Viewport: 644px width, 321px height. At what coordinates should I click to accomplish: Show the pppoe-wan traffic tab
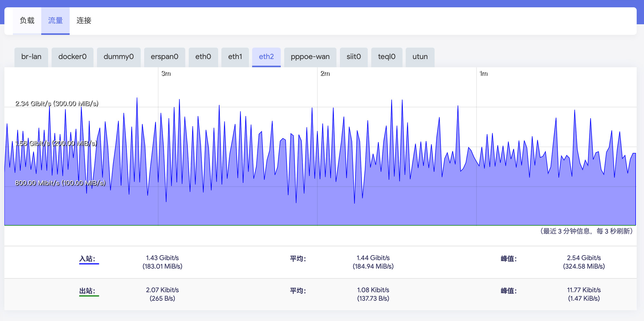[310, 57]
